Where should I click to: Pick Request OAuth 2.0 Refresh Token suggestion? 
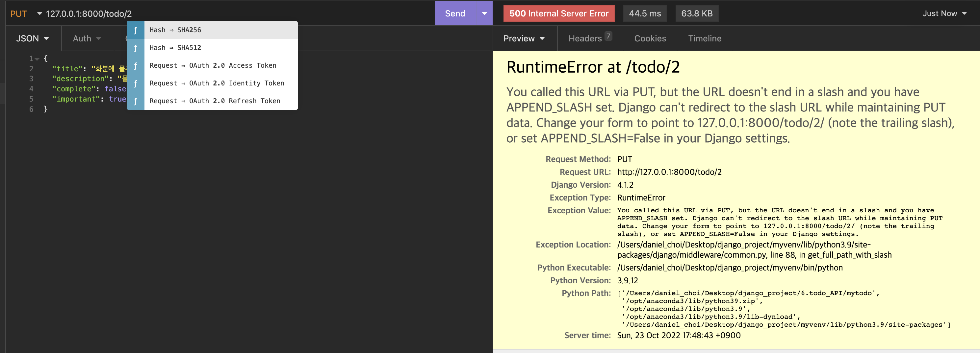point(212,101)
